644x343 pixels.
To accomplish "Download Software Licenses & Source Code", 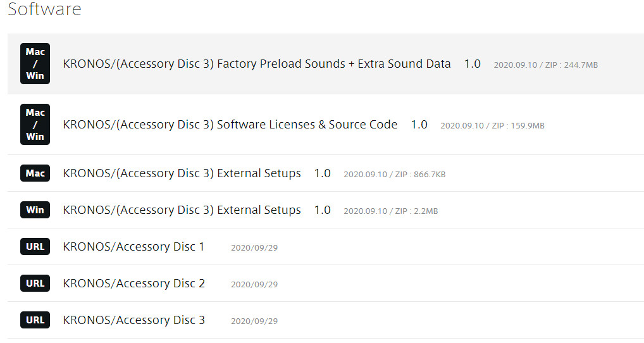I will tap(230, 125).
